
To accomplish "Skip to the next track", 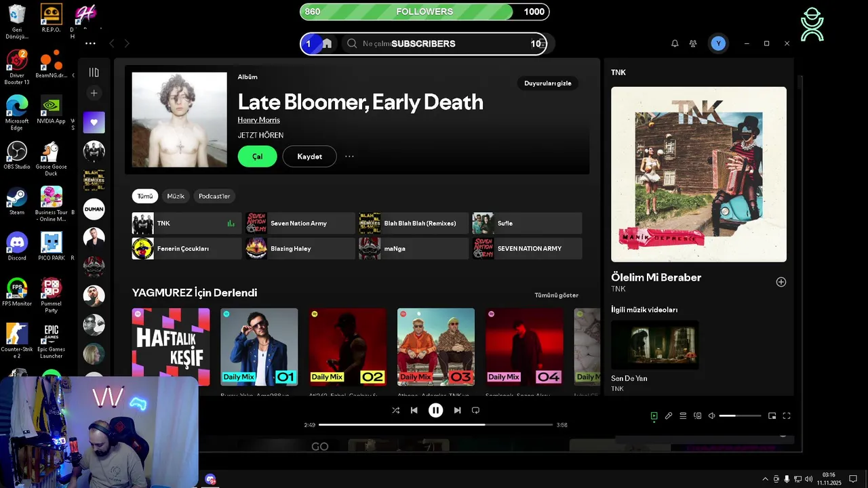I will 457,410.
